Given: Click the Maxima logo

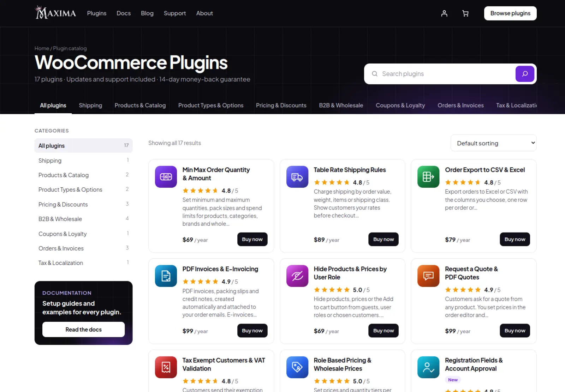Looking at the screenshot, I should pyautogui.click(x=55, y=13).
